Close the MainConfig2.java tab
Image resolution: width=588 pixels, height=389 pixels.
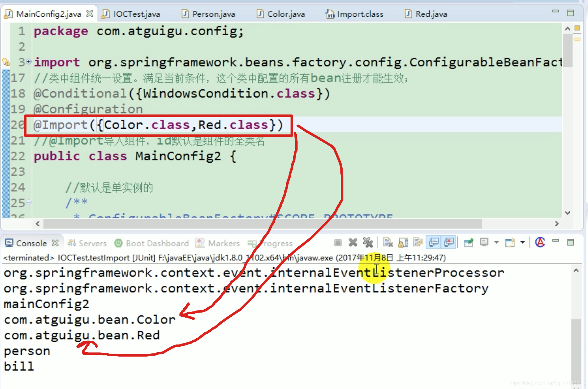[x=89, y=14]
